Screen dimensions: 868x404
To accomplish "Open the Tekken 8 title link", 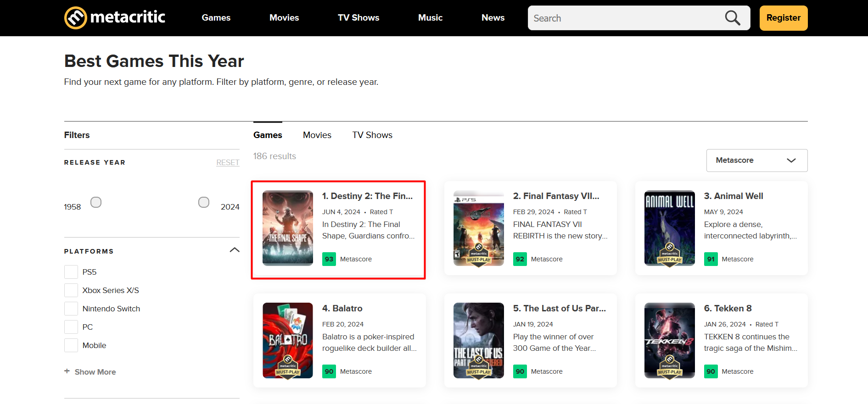I will click(728, 309).
